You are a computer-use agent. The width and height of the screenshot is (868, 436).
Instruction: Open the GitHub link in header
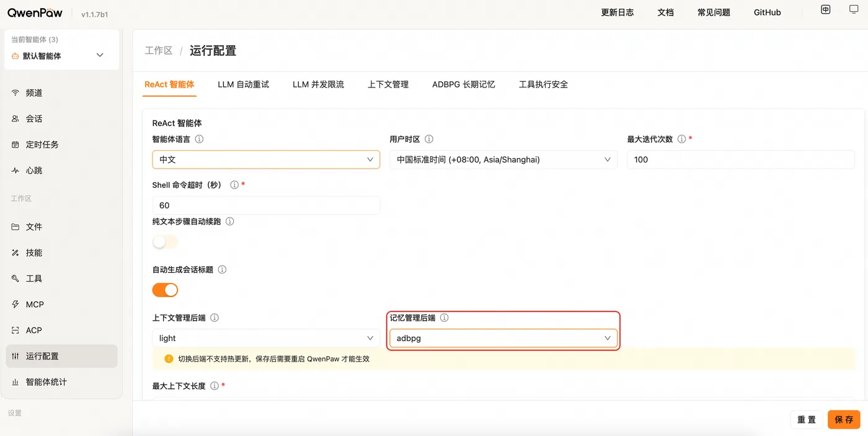coord(767,12)
